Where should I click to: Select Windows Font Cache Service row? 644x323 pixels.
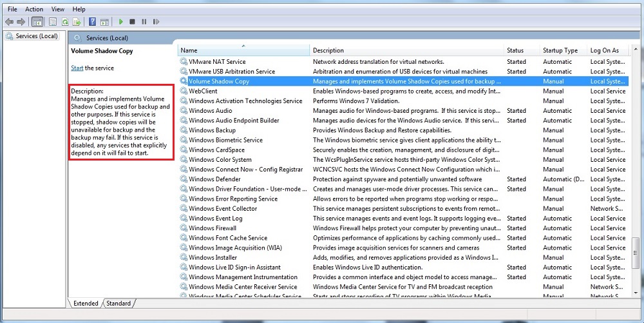pyautogui.click(x=403, y=238)
